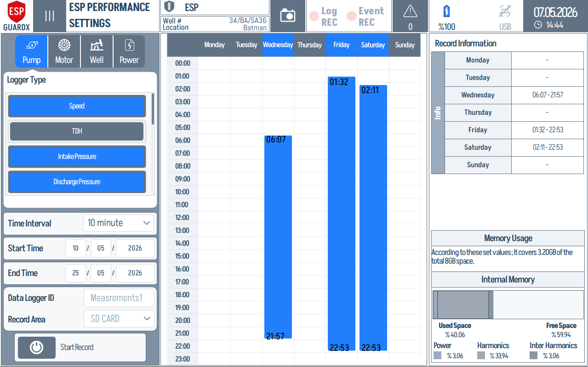Toggle the Saturday schedule header
Image resolution: width=588 pixels, height=367 pixels.
coord(373,45)
